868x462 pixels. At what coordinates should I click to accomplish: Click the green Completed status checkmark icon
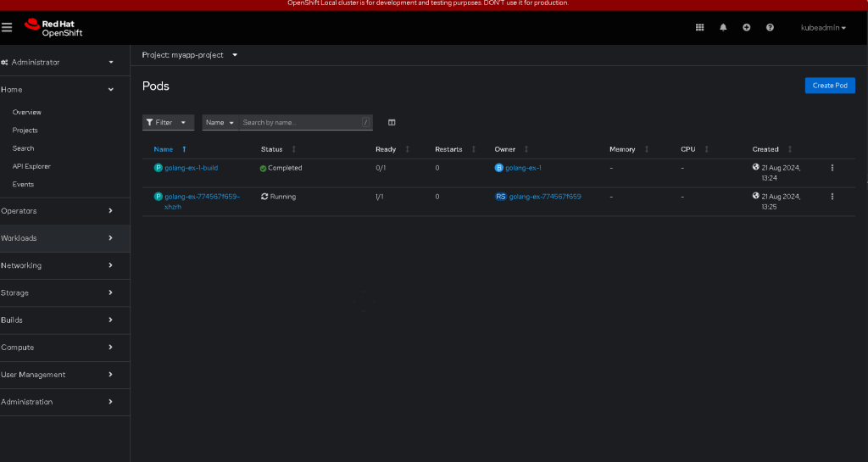pyautogui.click(x=263, y=168)
